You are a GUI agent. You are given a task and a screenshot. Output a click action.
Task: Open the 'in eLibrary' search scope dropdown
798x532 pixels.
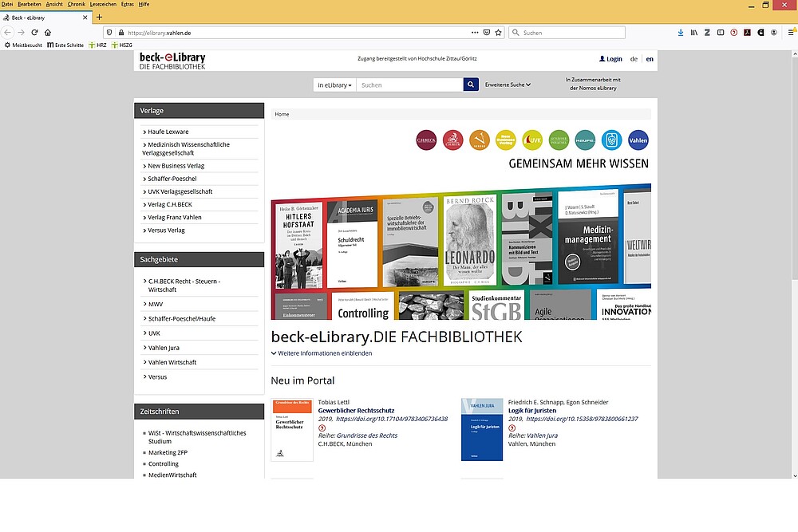point(334,85)
